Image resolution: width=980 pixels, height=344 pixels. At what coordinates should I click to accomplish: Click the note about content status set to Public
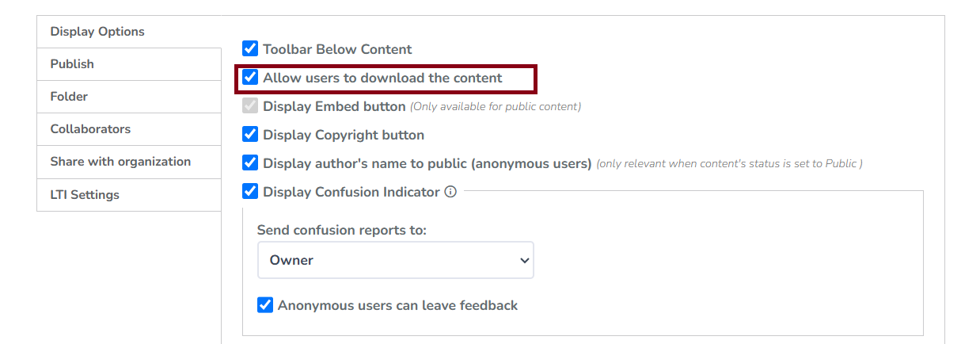(729, 164)
